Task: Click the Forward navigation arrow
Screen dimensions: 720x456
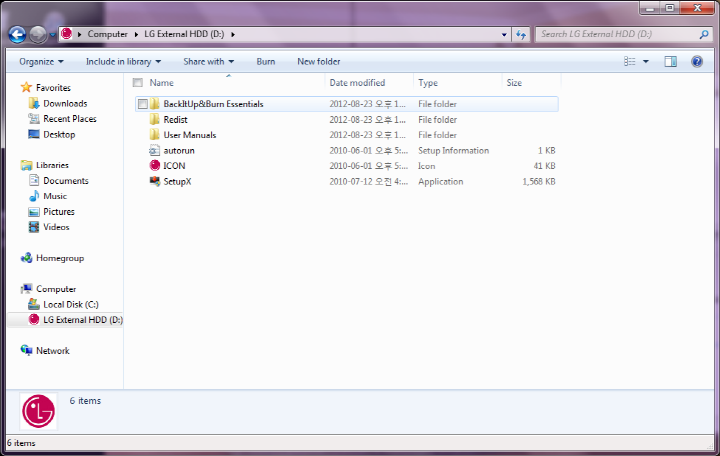Action: pos(38,34)
